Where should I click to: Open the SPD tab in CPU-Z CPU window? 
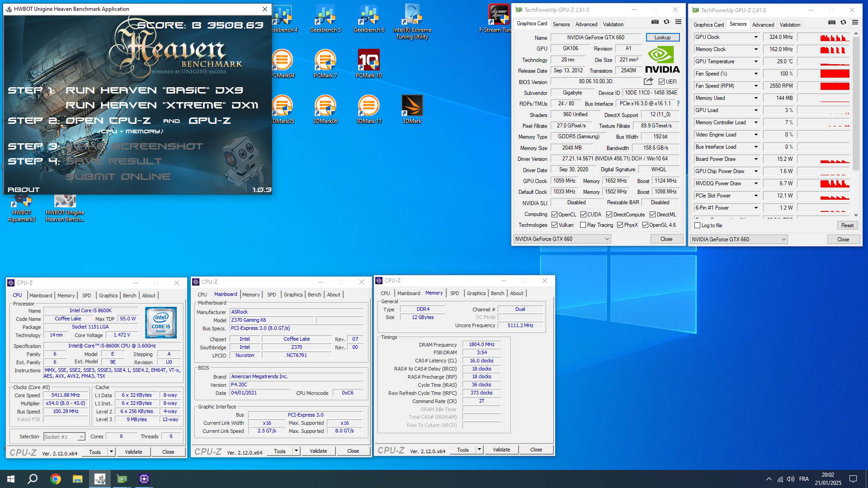pos(87,296)
